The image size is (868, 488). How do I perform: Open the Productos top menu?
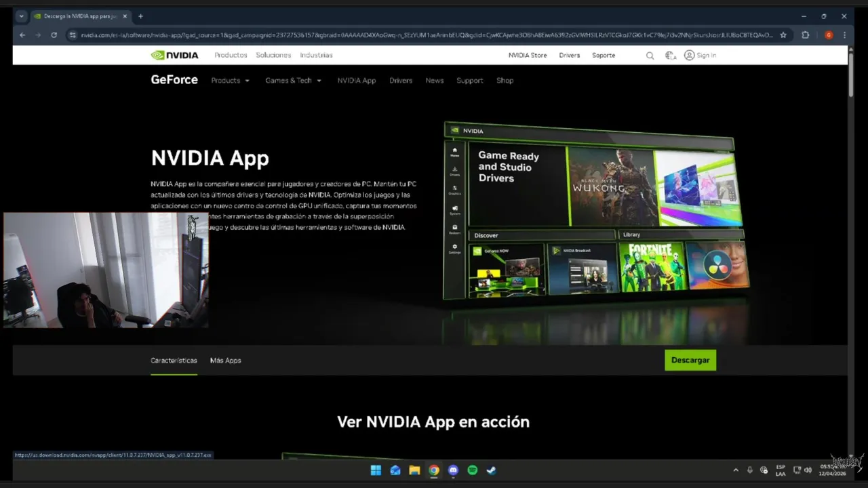click(231, 56)
